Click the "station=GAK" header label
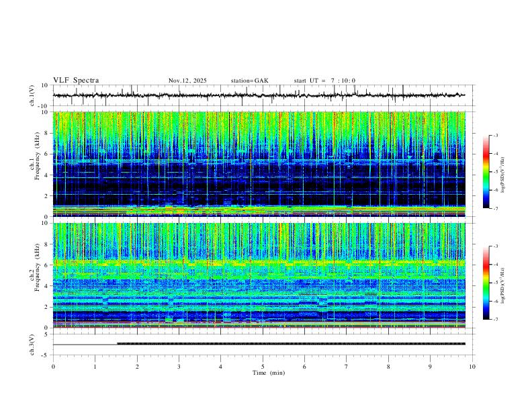This screenshot has height=411, width=532. [249, 81]
